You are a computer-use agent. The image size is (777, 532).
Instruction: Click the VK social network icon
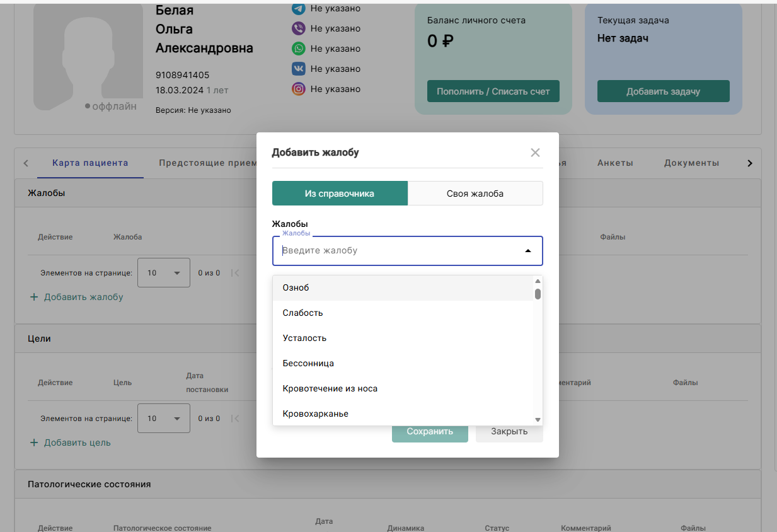297,69
